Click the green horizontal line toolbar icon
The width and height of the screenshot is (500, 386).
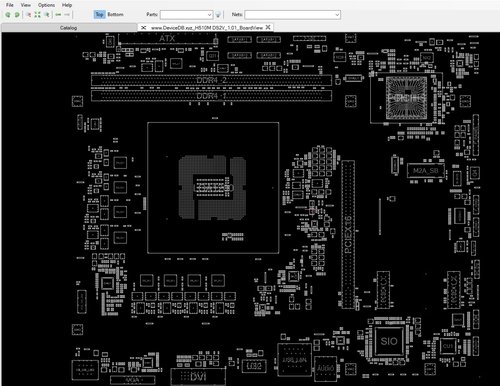pos(58,15)
